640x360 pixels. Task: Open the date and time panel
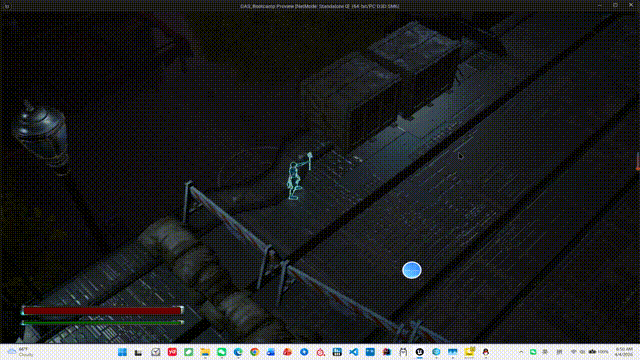click(624, 352)
